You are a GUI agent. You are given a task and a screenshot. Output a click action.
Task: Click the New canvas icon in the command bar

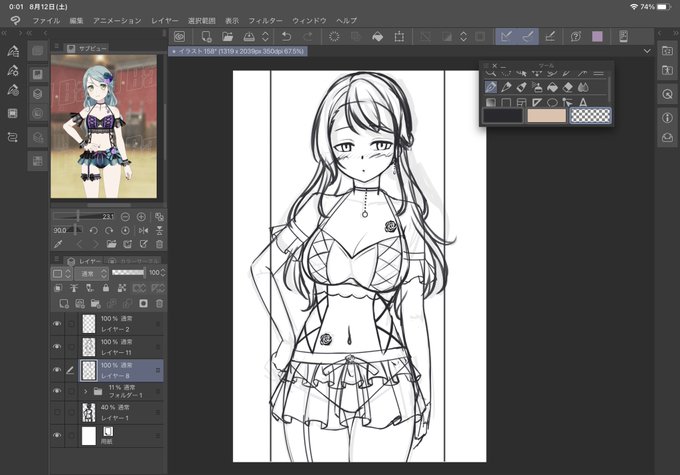tap(206, 36)
